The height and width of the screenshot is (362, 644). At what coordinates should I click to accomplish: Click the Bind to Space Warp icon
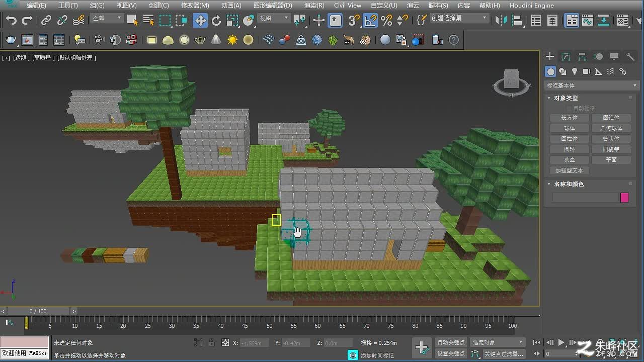78,20
